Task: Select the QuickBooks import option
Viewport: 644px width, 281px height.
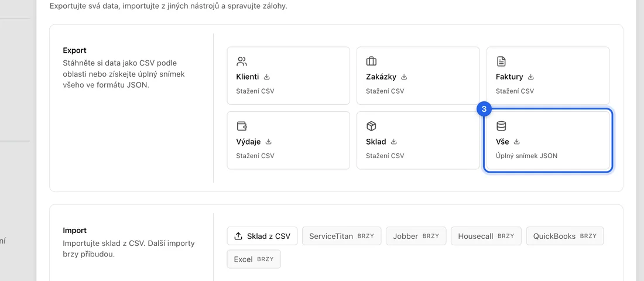Action: [565, 236]
